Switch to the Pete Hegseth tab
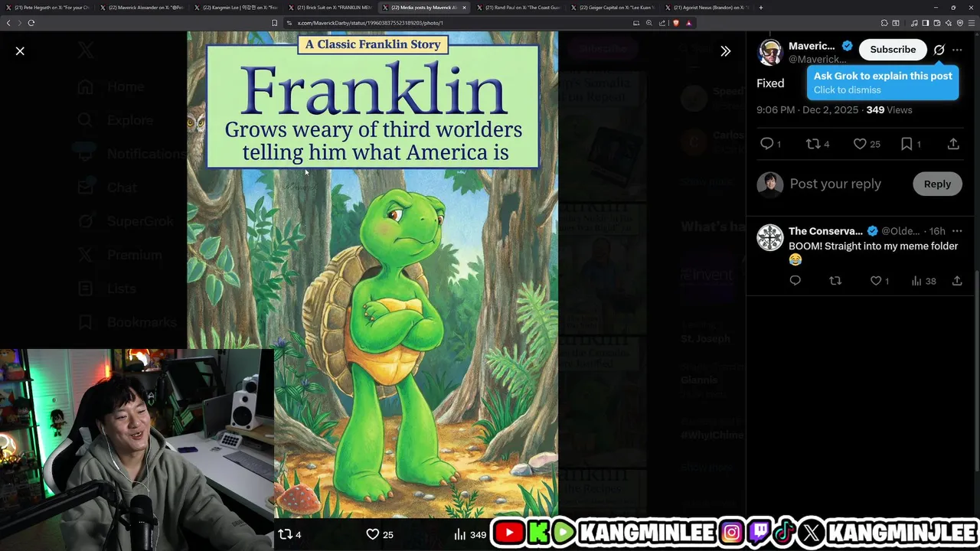This screenshot has height=551, width=980. (x=47, y=8)
